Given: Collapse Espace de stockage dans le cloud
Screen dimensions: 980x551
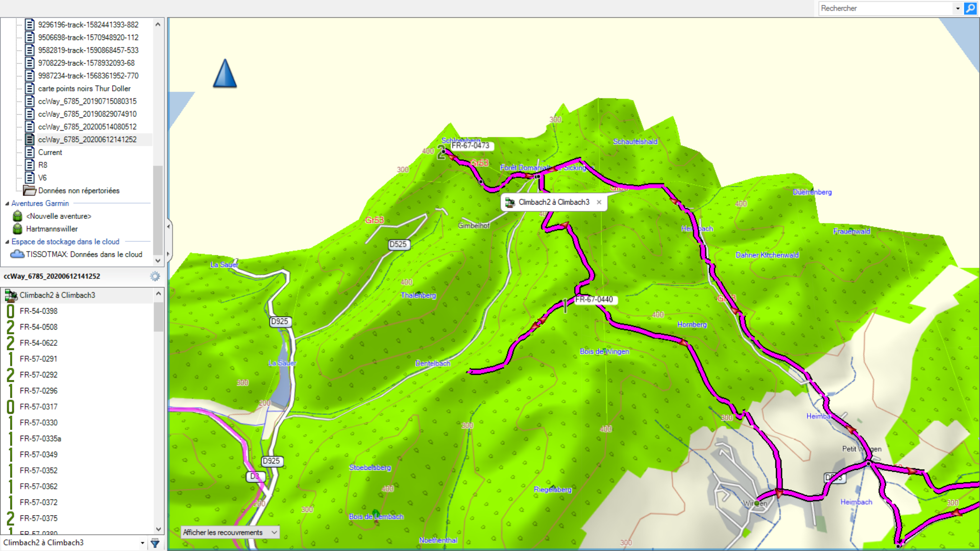Looking at the screenshot, I should [x=7, y=242].
